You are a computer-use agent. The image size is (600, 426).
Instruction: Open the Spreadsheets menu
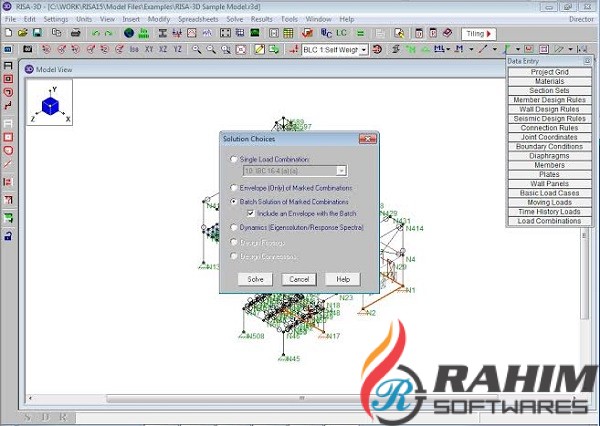coord(198,19)
